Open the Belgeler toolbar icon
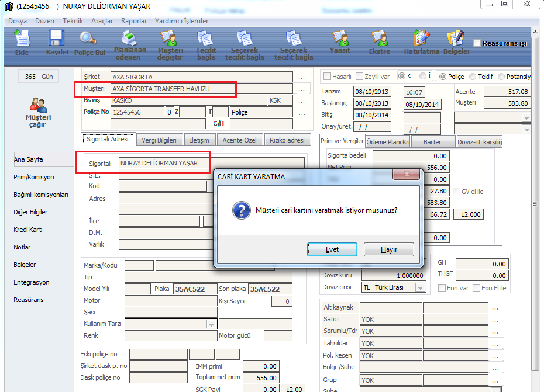This screenshot has width=544, height=392. pos(456,40)
